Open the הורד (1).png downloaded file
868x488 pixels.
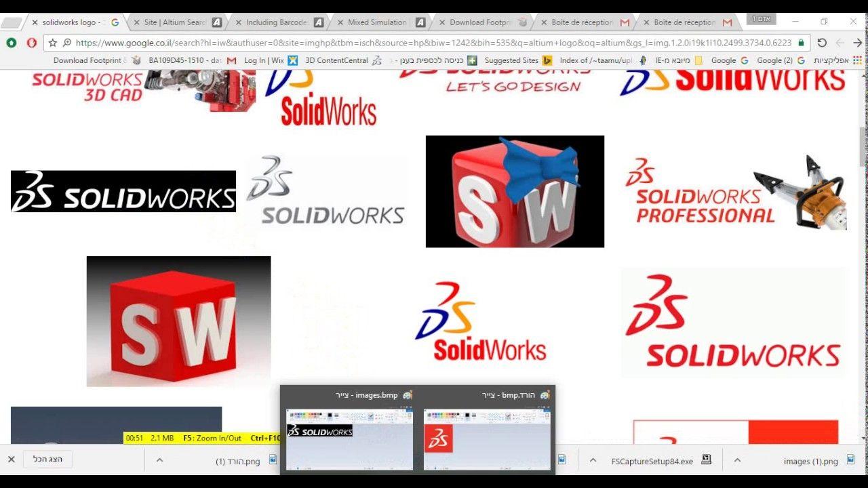tap(238, 461)
